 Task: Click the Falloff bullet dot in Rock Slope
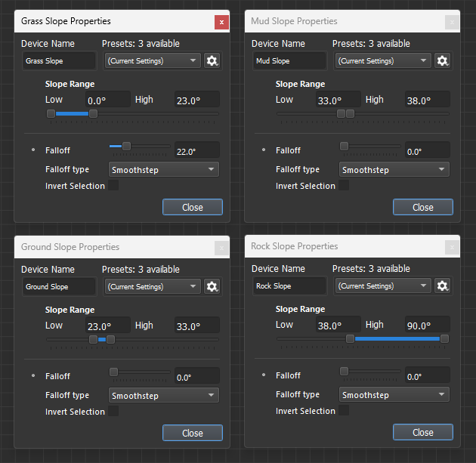point(264,375)
